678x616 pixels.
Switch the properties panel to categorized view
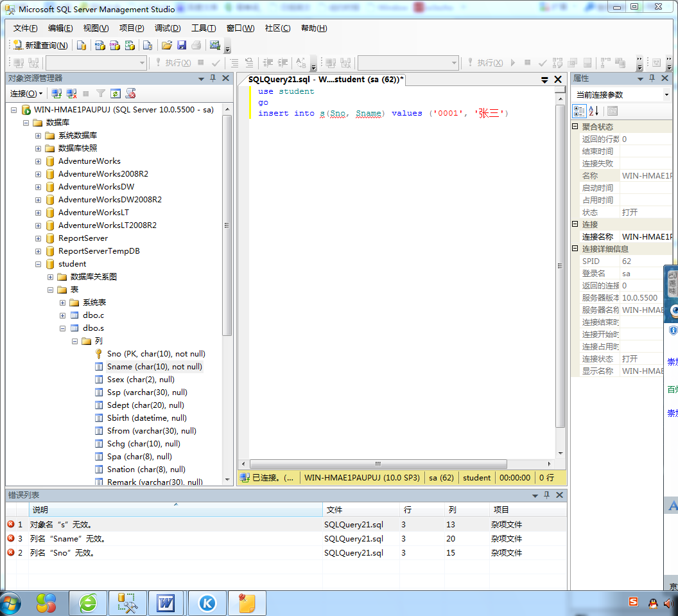[579, 111]
